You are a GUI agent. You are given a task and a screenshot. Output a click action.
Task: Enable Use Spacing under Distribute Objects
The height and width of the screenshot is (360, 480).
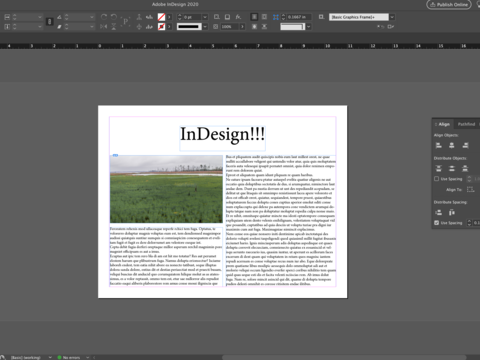pos(436,179)
